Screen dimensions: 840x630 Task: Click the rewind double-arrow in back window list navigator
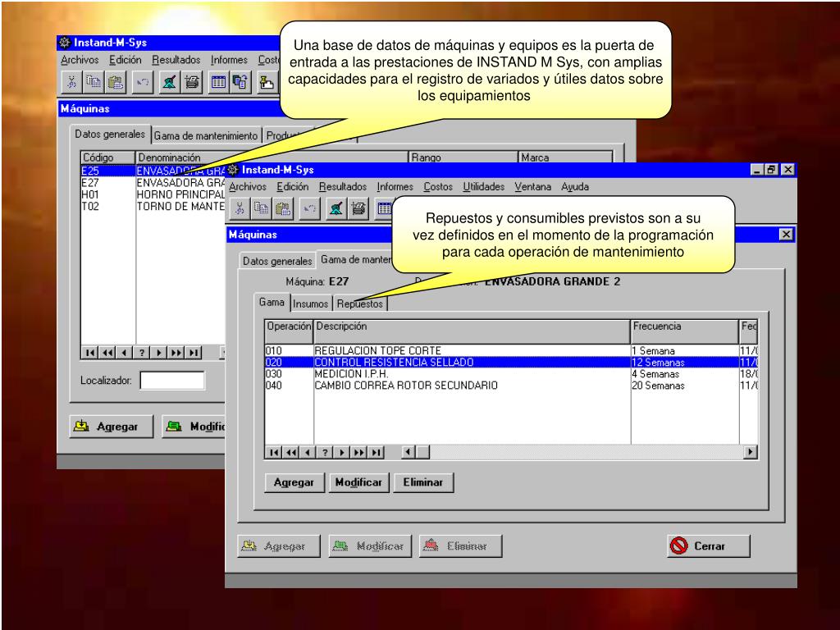coord(107,353)
